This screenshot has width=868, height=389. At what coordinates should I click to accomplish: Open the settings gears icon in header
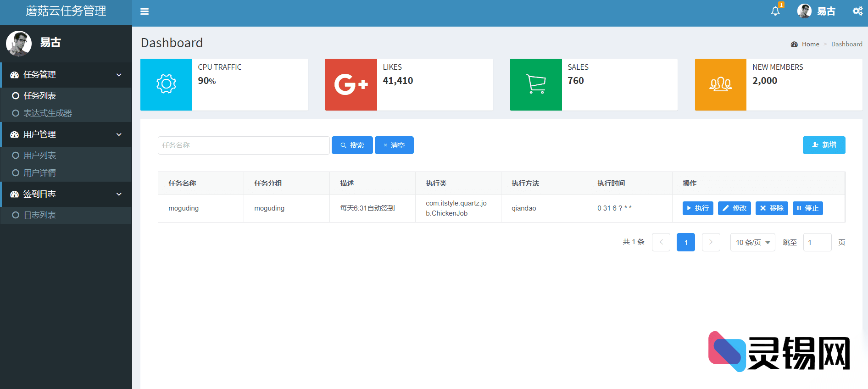[x=857, y=11]
